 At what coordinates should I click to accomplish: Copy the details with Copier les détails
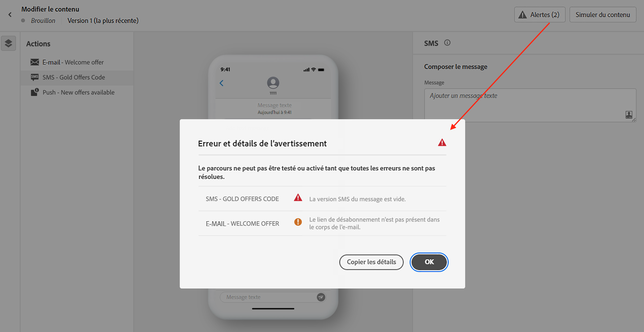pyautogui.click(x=371, y=262)
